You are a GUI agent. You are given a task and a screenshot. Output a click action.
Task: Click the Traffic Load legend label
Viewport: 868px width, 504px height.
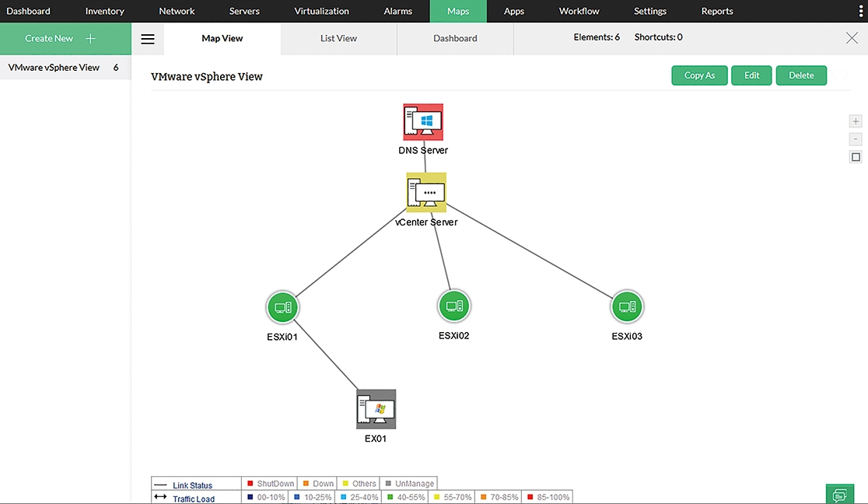click(194, 499)
